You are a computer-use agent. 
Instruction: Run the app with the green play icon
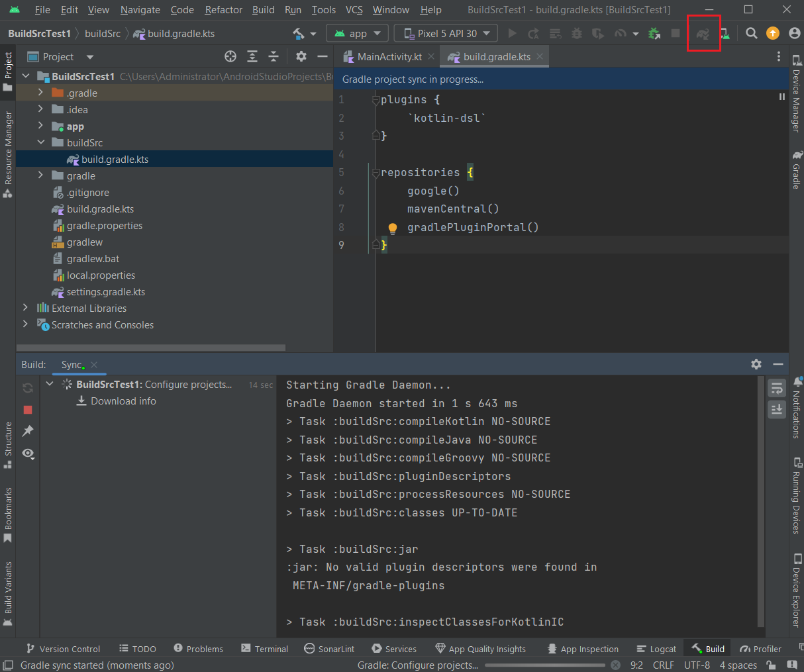point(512,33)
